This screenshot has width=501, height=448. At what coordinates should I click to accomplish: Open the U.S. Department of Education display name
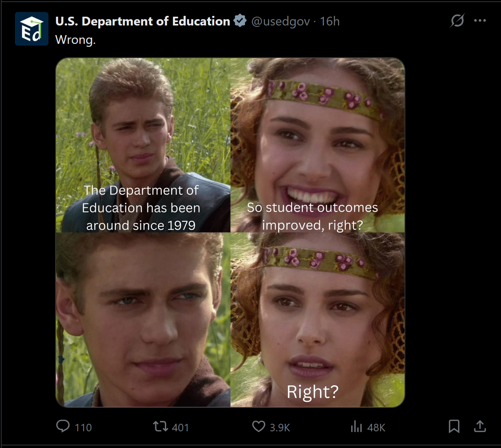coord(143,21)
